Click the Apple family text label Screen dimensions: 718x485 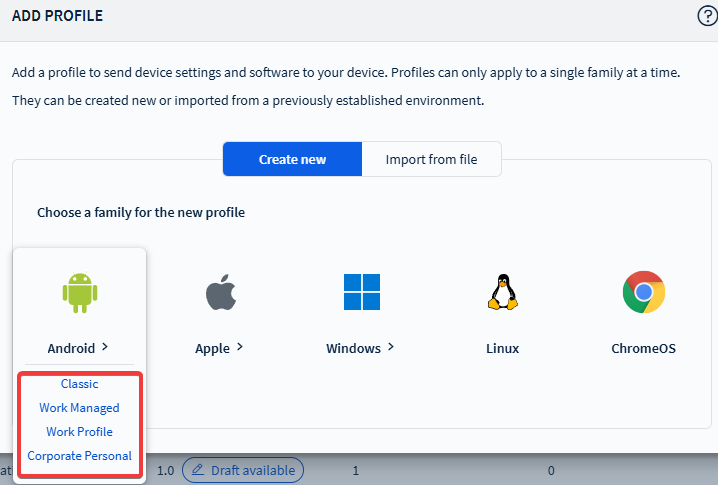[x=212, y=349]
